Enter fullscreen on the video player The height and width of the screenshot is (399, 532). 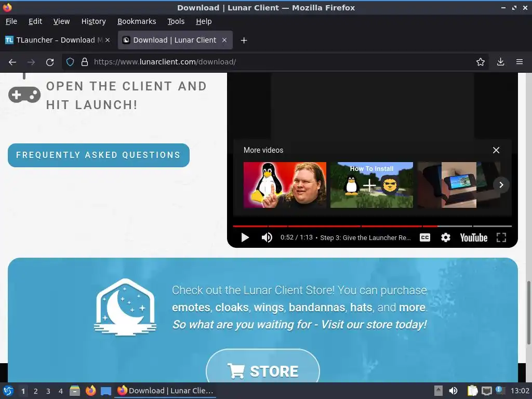point(501,237)
